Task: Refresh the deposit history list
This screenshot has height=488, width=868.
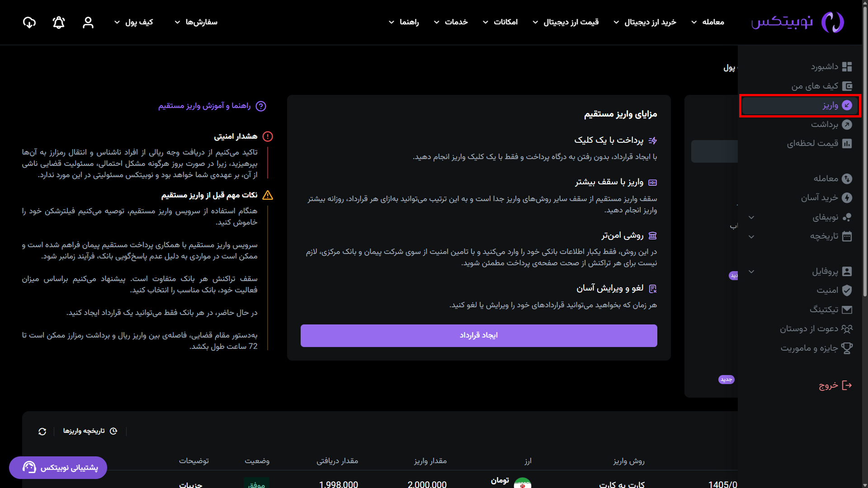Action: [42, 432]
